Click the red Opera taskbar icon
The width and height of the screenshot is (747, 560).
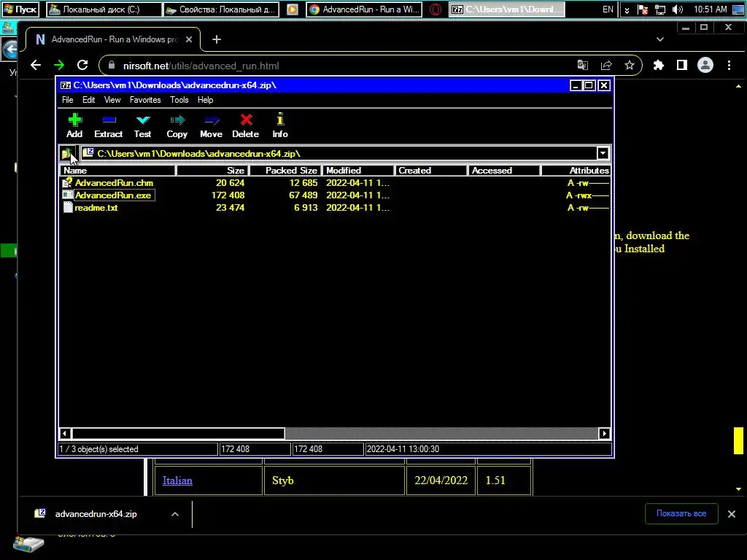435,9
